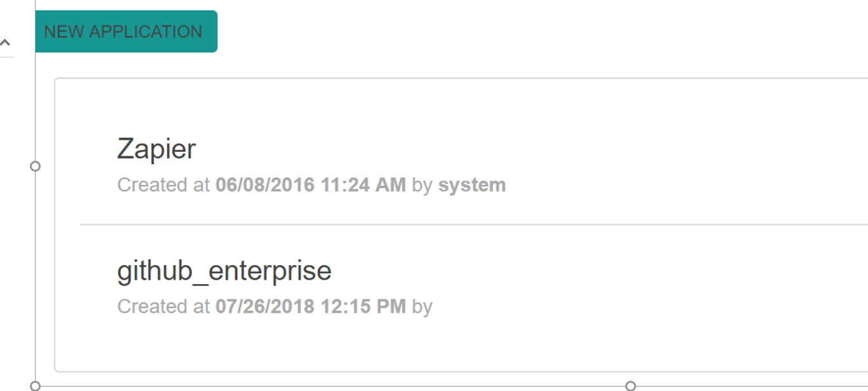868x391 pixels.
Task: Click the NEW APPLICATION button
Action: pos(125,31)
